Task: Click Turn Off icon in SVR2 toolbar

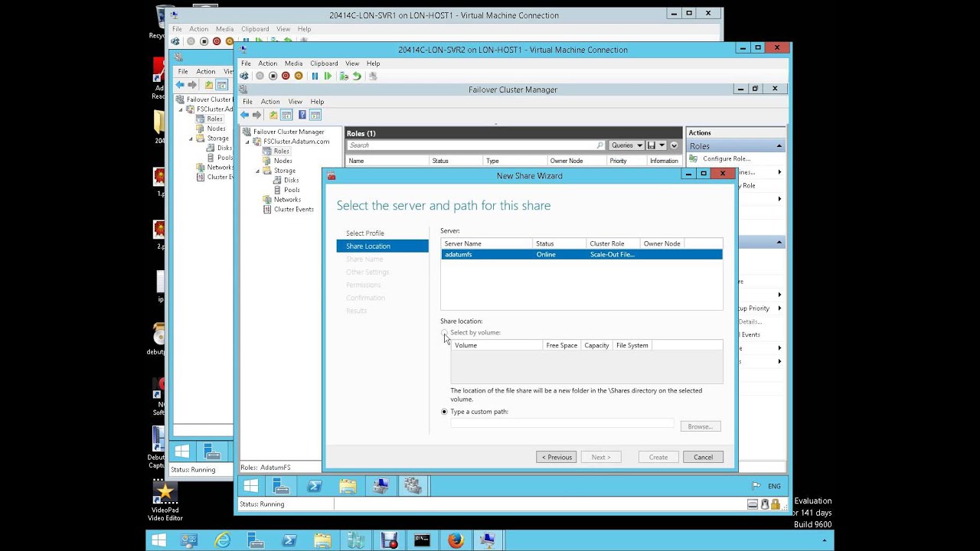Action: point(273,76)
